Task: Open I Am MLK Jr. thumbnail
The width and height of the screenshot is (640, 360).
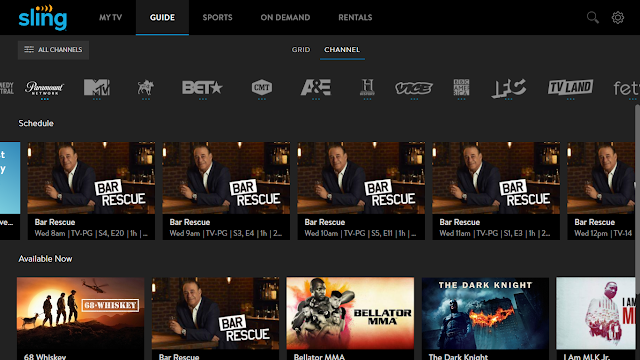Action: point(596,313)
